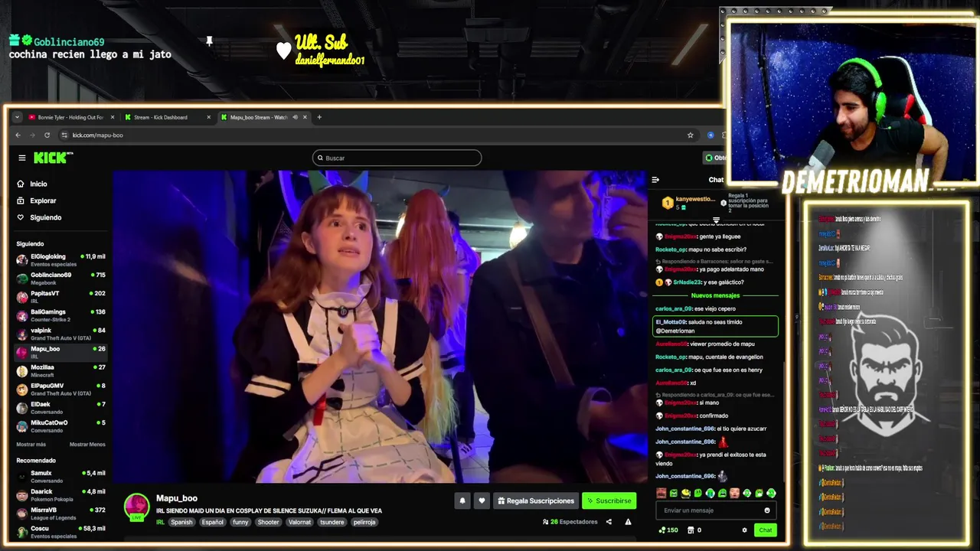Open a new browser tab

tap(319, 117)
